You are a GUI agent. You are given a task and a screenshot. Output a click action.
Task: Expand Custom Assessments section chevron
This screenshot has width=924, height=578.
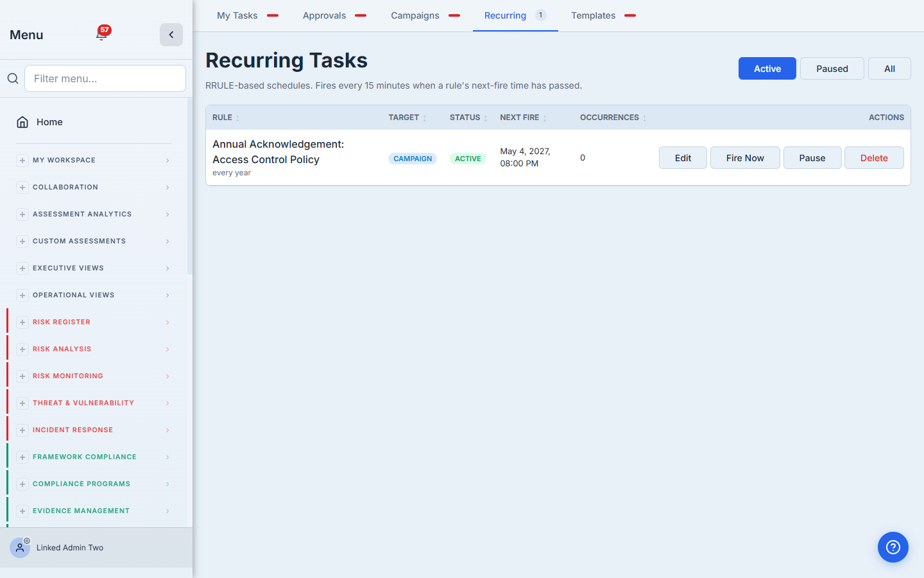coord(167,241)
